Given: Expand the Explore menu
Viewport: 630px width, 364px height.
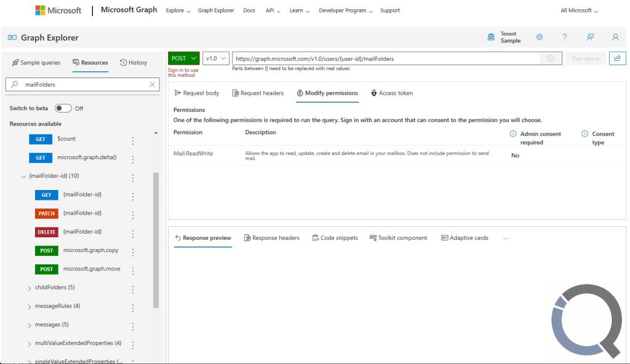Looking at the screenshot, I should point(178,10).
